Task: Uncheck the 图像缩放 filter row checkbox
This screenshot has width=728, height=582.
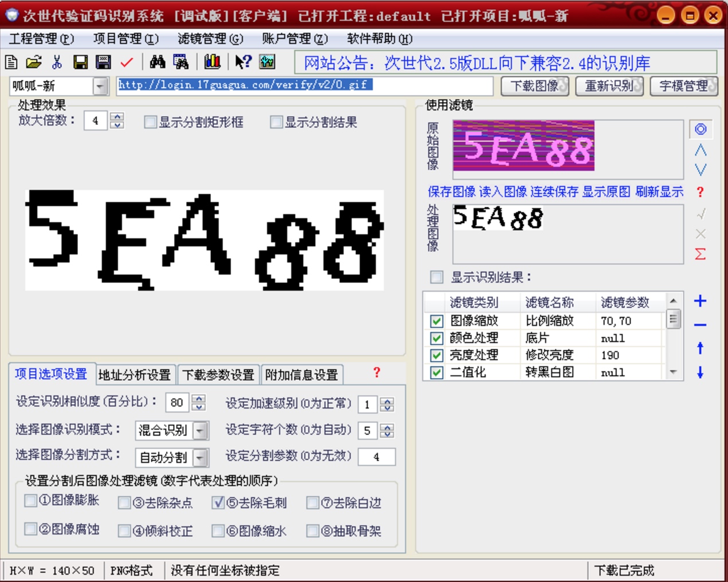Action: (x=436, y=321)
